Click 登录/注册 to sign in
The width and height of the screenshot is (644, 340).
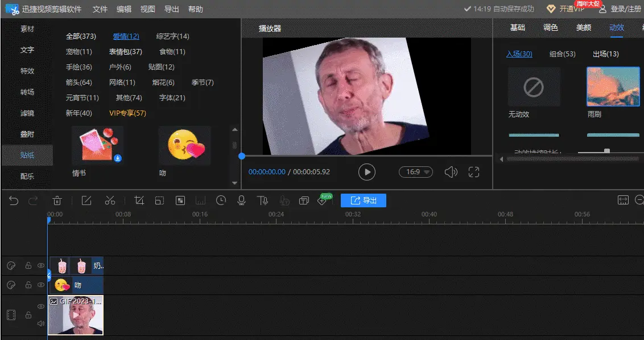[x=626, y=9]
